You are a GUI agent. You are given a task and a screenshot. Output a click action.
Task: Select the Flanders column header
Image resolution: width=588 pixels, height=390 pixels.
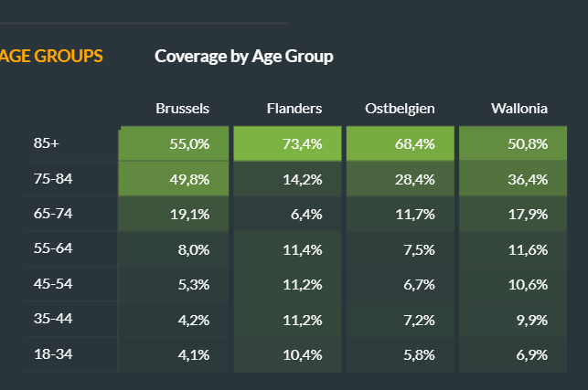pyautogui.click(x=294, y=109)
